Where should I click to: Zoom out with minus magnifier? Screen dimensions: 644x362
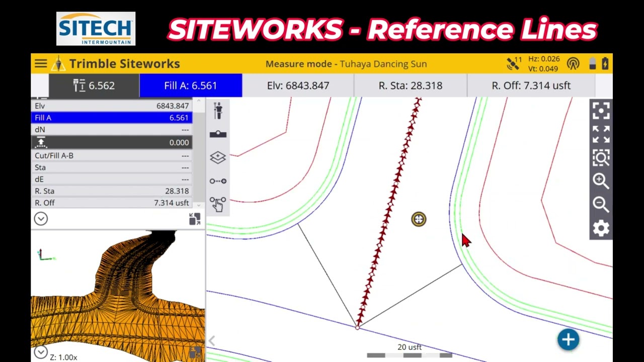(x=601, y=204)
